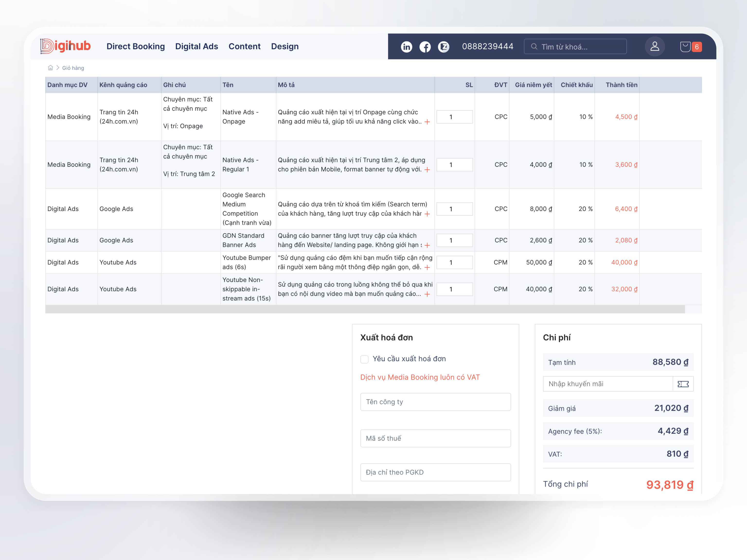Open the Zalo icon in the top bar
Image resolution: width=747 pixels, height=560 pixels.
tap(444, 47)
